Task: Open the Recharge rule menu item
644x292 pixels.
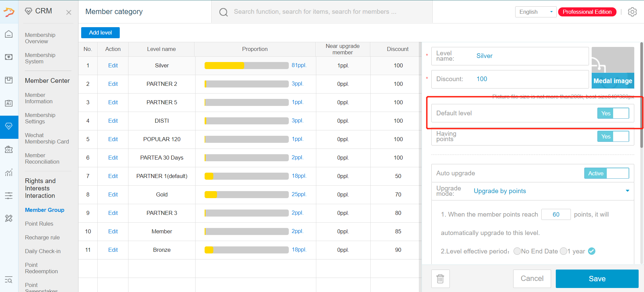Action: [42, 237]
